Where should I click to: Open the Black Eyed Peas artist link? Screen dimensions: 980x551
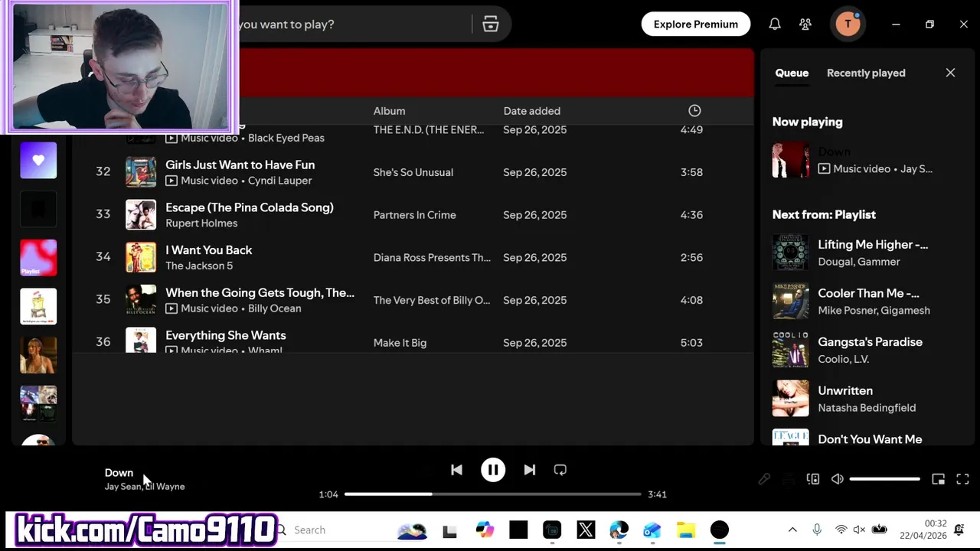(286, 138)
